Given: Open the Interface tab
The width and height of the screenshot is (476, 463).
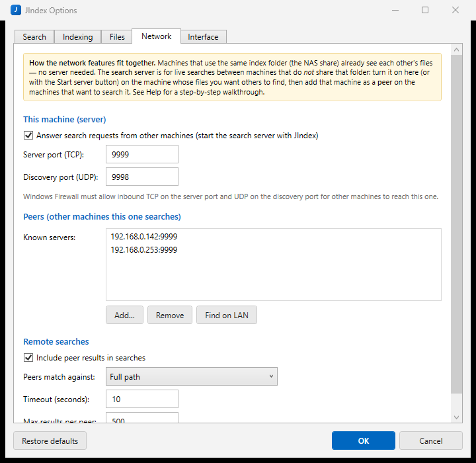Looking at the screenshot, I should [x=203, y=37].
